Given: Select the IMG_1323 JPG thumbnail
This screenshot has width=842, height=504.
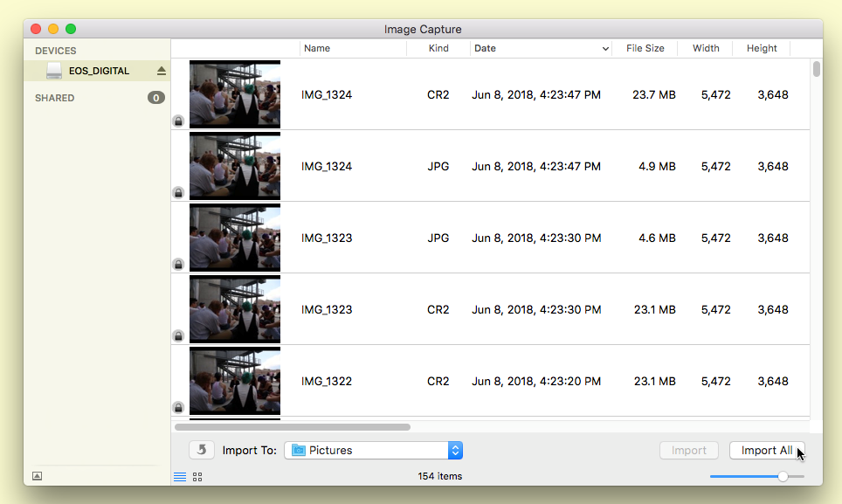Looking at the screenshot, I should [235, 238].
